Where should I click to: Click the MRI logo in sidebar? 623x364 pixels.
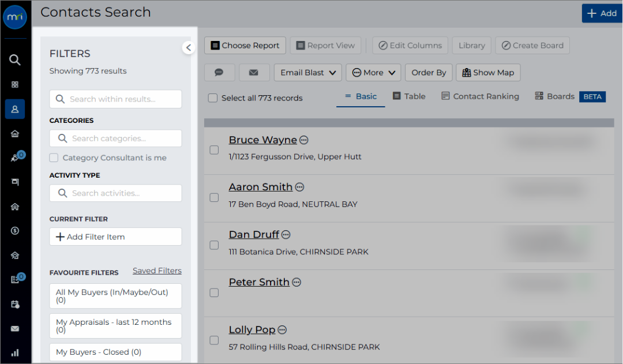(15, 17)
